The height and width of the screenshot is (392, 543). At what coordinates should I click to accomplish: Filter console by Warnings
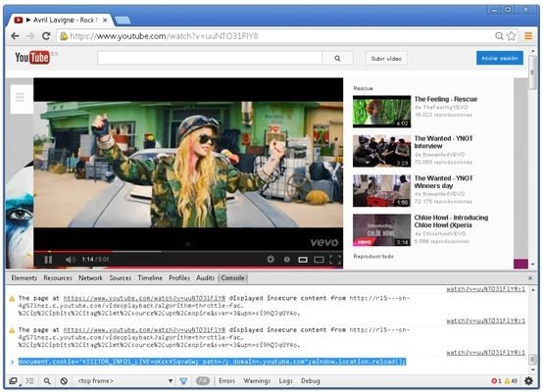(257, 381)
